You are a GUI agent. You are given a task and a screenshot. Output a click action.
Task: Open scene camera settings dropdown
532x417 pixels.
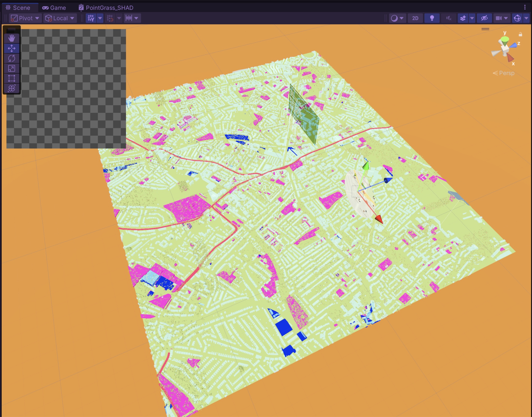pos(502,18)
